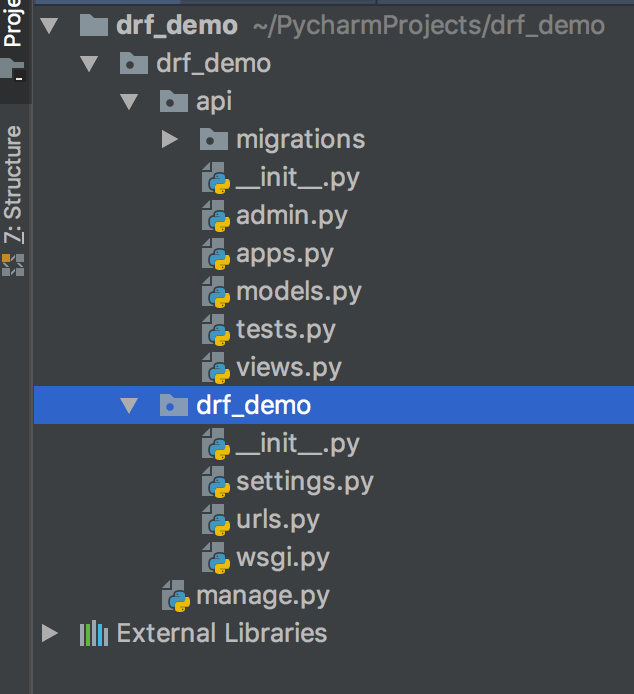634x694 pixels.
Task: Select __init__.py under api folder
Action: tap(298, 178)
